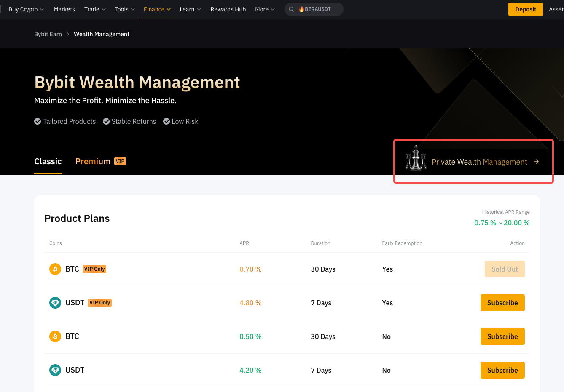Viewport: 564px width, 392px height.
Task: Switch to the Premium tab
Action: coord(93,161)
